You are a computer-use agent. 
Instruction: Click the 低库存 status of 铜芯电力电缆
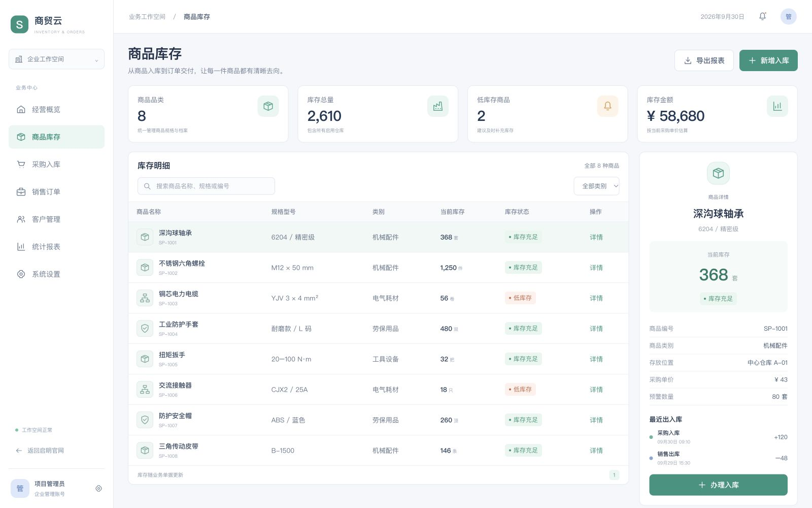tap(520, 298)
